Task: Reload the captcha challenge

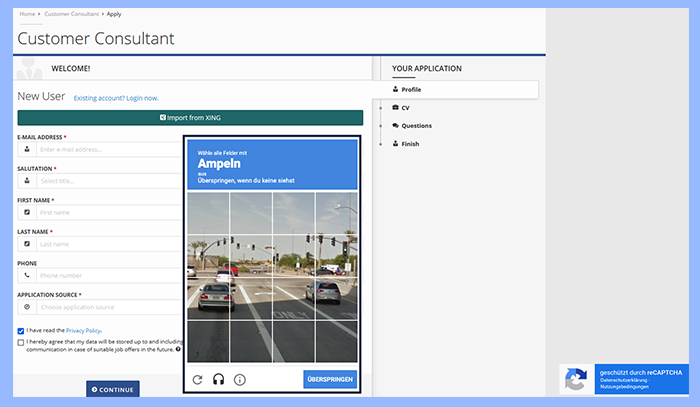Action: tap(197, 380)
